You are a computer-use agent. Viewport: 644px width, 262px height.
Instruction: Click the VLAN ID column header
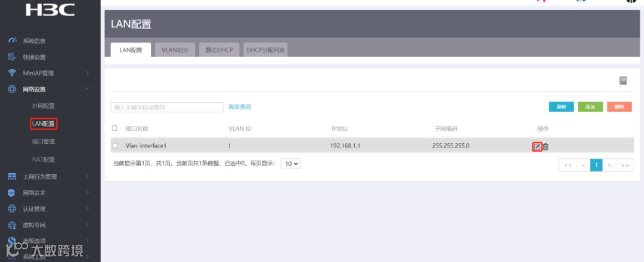tap(240, 128)
